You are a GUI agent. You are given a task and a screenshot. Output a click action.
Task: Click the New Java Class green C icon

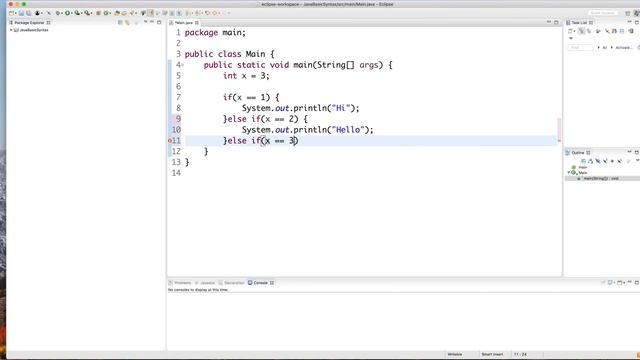[x=106, y=13]
